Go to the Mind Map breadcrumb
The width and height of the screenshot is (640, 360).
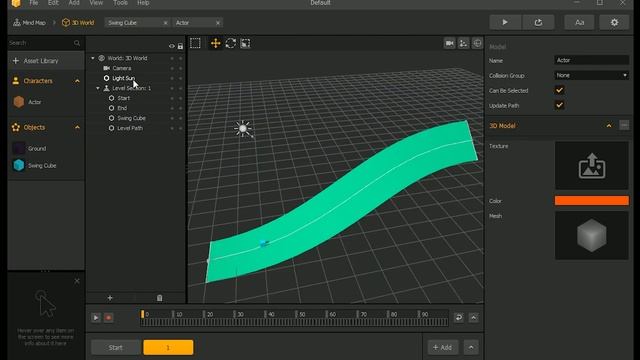[29, 23]
